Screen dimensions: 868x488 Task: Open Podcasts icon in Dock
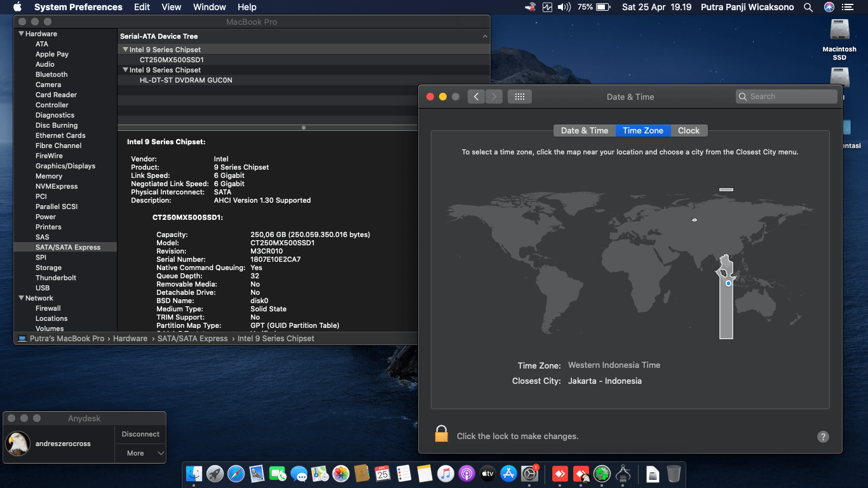coord(466,473)
